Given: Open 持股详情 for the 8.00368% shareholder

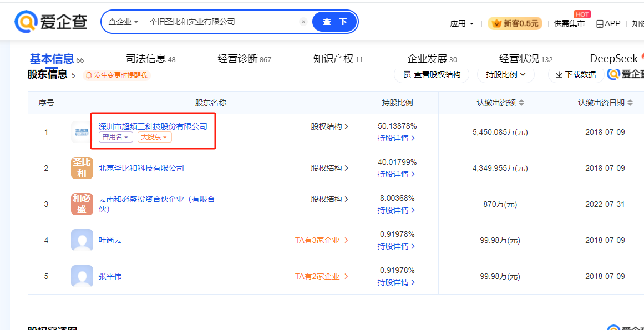Looking at the screenshot, I should click(x=397, y=210).
